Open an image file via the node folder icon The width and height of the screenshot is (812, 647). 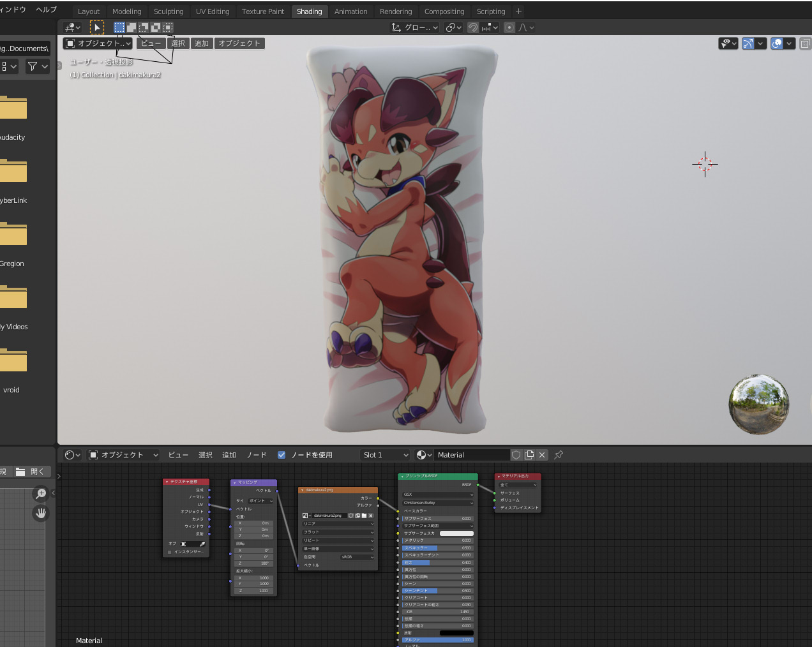pyautogui.click(x=364, y=516)
